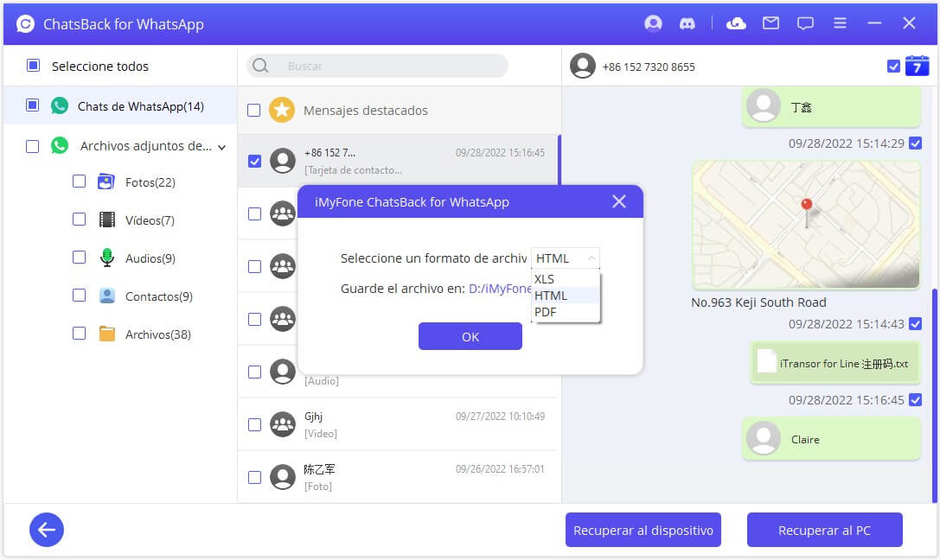Open the feedback chat bubble icon

(805, 24)
